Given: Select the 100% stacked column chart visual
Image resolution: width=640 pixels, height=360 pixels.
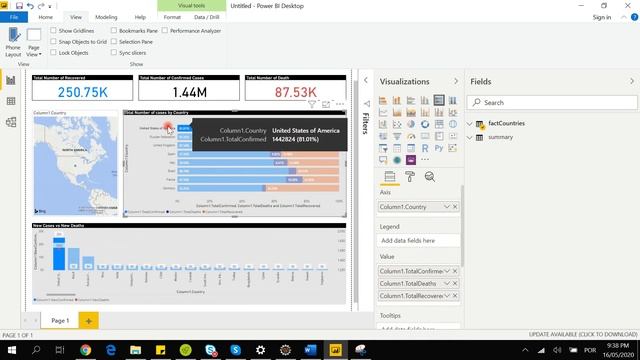Looking at the screenshot, I should tap(453, 100).
